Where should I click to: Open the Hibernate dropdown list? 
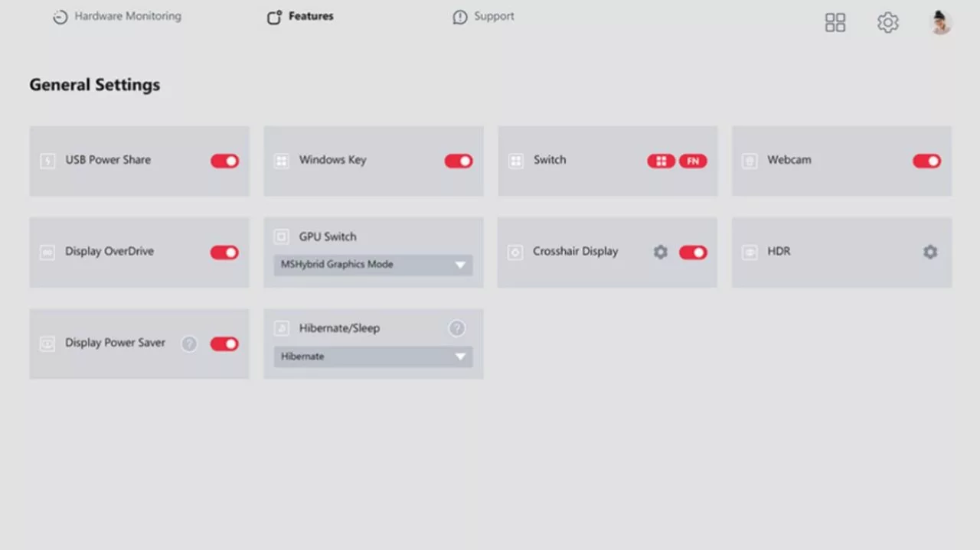(x=373, y=356)
